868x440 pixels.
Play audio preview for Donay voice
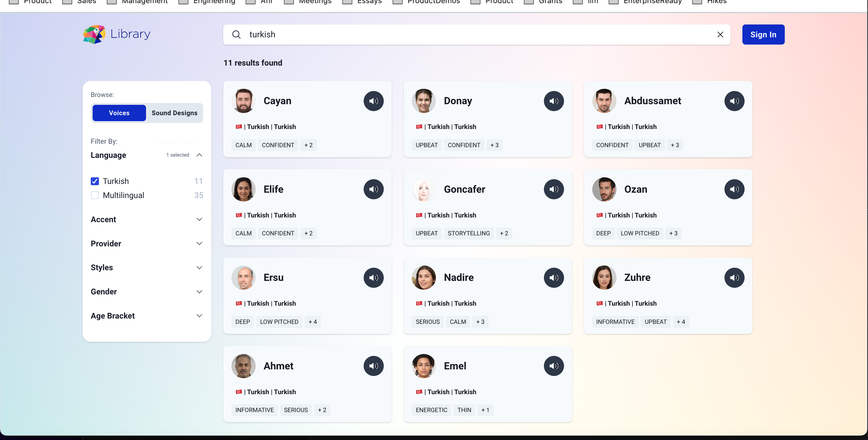tap(554, 100)
